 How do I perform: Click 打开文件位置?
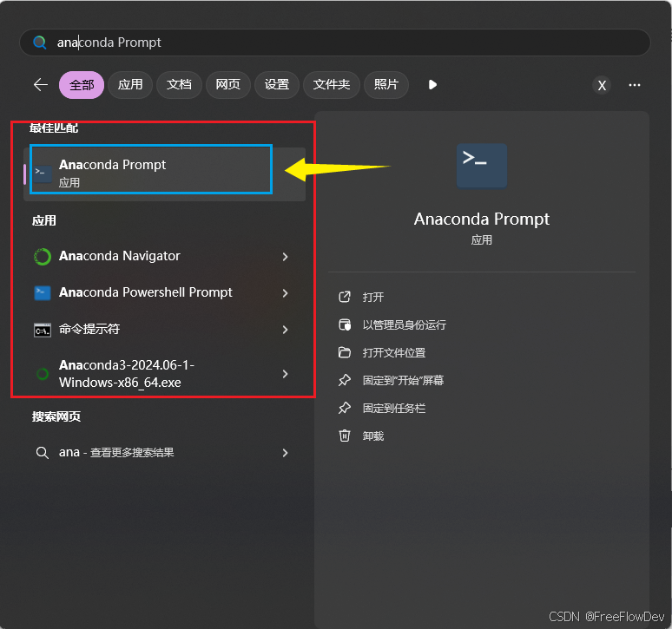(394, 353)
